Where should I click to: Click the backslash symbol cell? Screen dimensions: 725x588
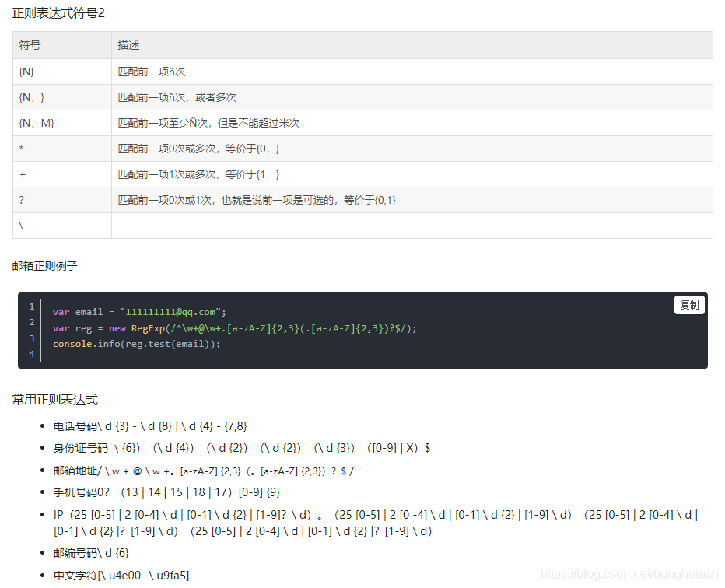click(x=62, y=226)
